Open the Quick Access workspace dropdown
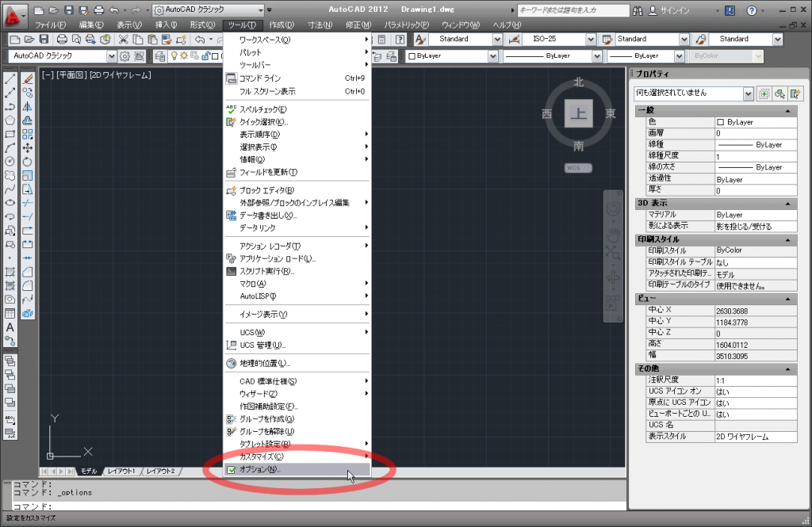The height and width of the screenshot is (527, 812). point(261,10)
